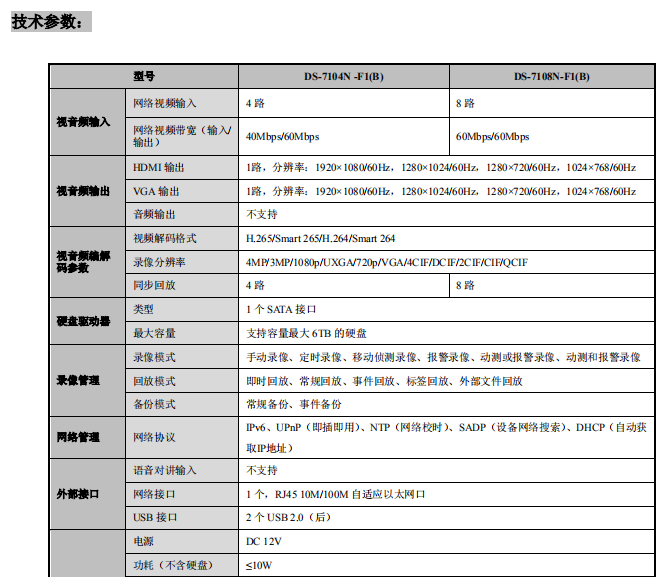Screen dimensions: 672x577
Task: Select the ≤10W value
Action: coord(259,565)
